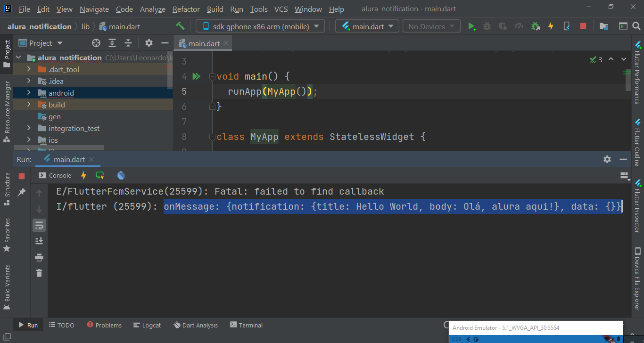
Task: Collapse the alura_notification project root
Action: (x=18, y=57)
